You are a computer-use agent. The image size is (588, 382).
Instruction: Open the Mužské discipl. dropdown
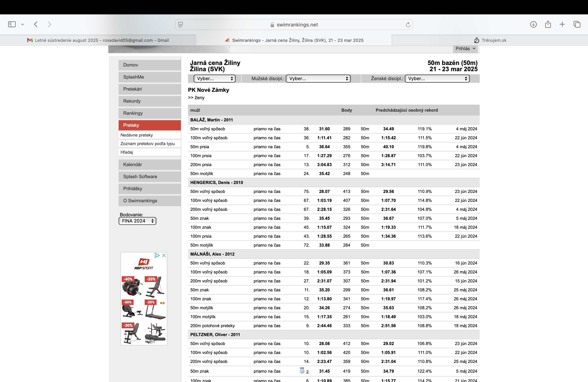pos(318,79)
